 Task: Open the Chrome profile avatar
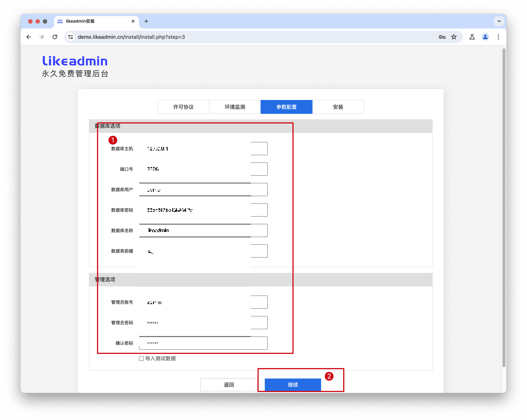click(485, 37)
